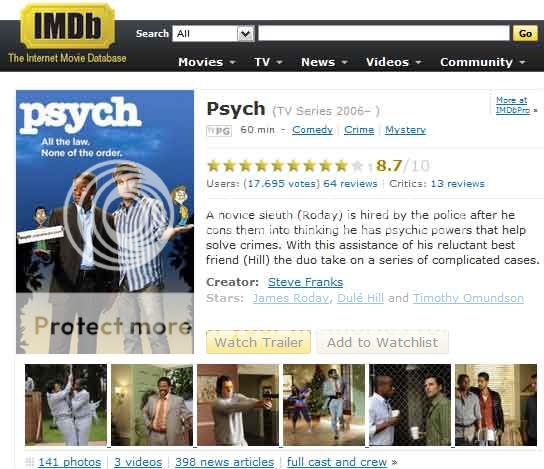The image size is (544, 469).
Task: Open the Search category All dropdown
Action: coord(213,34)
